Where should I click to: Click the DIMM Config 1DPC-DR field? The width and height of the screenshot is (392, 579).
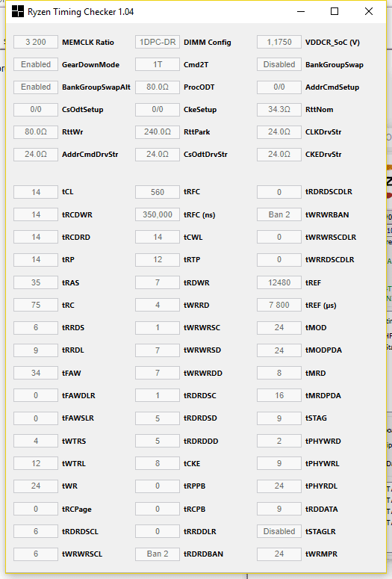coord(158,42)
